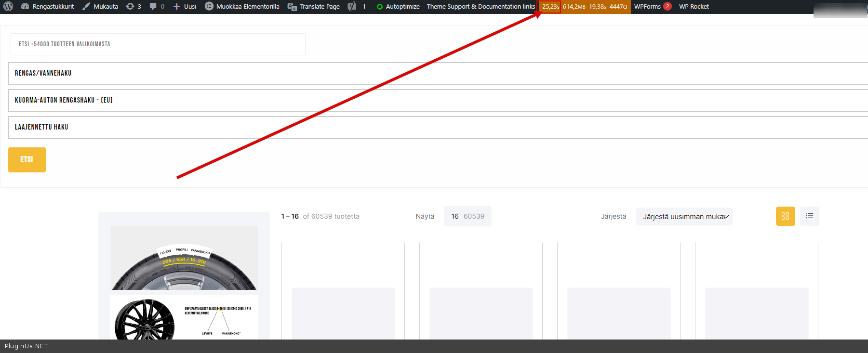Click the product search input field
Screen dimensions: 868x353
tap(158, 44)
